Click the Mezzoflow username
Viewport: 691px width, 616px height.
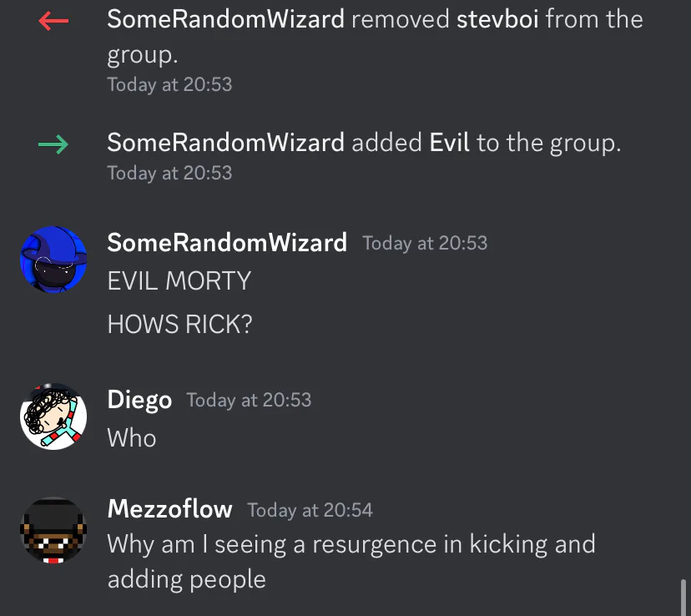point(169,509)
